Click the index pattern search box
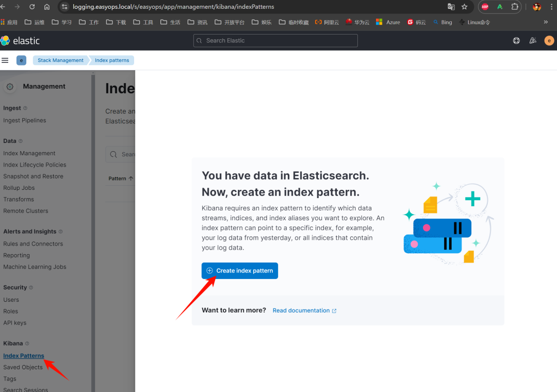The width and height of the screenshot is (557, 392). click(120, 154)
